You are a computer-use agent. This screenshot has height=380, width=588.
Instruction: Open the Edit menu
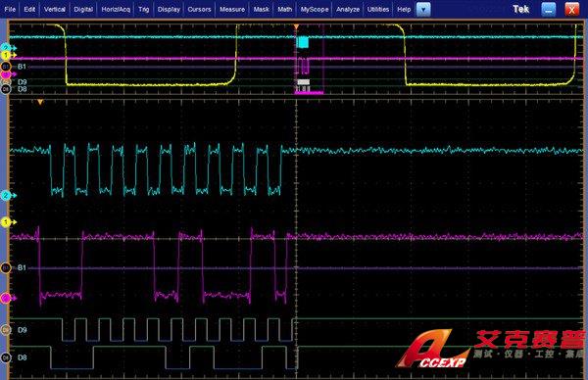[29, 10]
